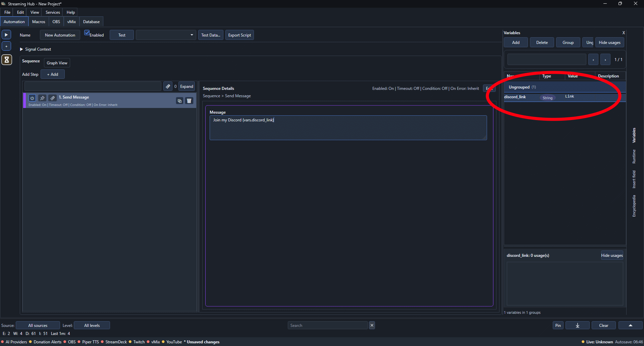
Task: Open Test Data dialog
Action: click(211, 35)
